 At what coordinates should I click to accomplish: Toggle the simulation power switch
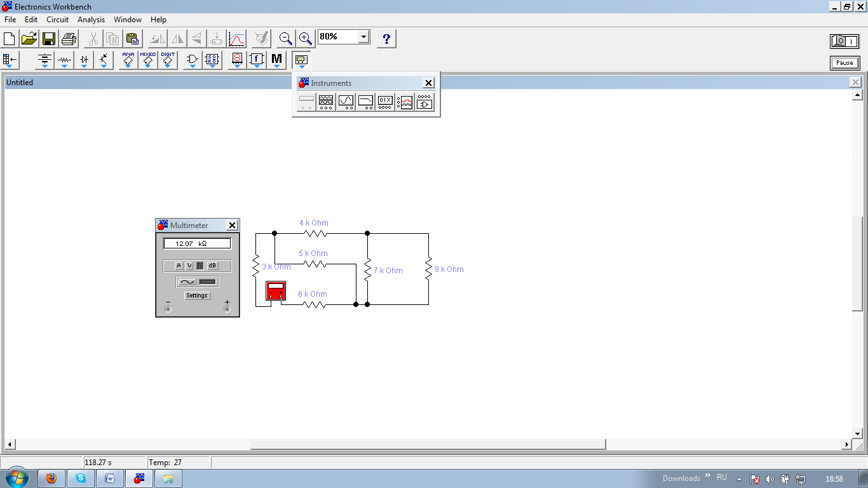point(844,41)
